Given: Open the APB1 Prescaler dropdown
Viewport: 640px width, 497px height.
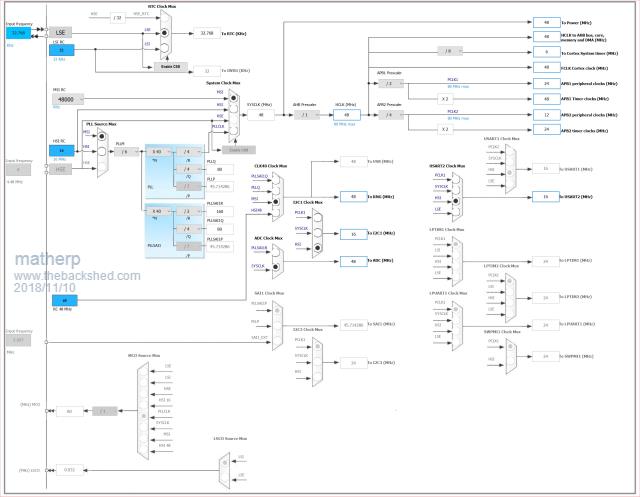Looking at the screenshot, I should (x=391, y=85).
